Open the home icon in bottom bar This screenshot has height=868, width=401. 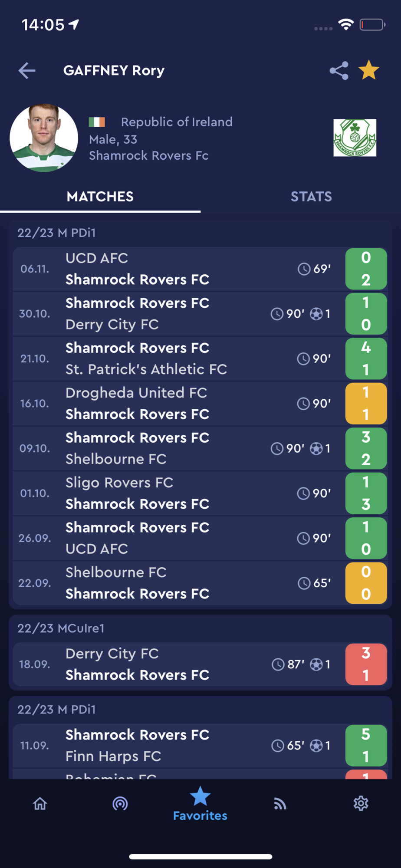40,804
